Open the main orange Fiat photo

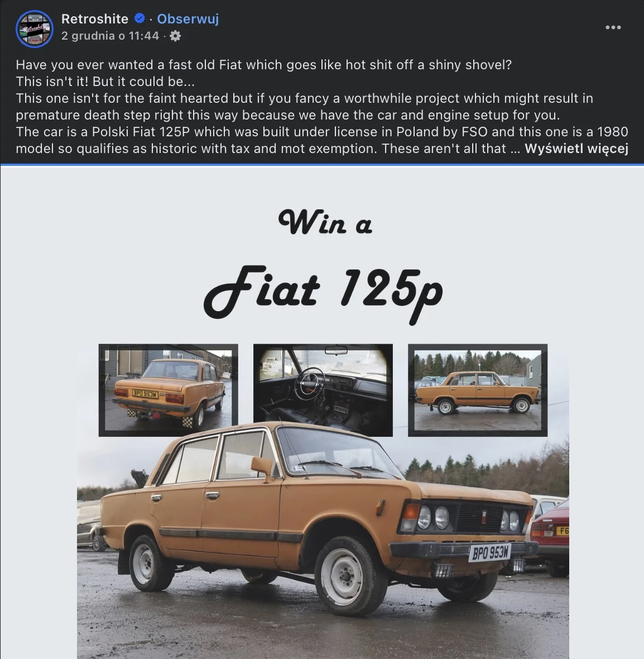click(323, 542)
